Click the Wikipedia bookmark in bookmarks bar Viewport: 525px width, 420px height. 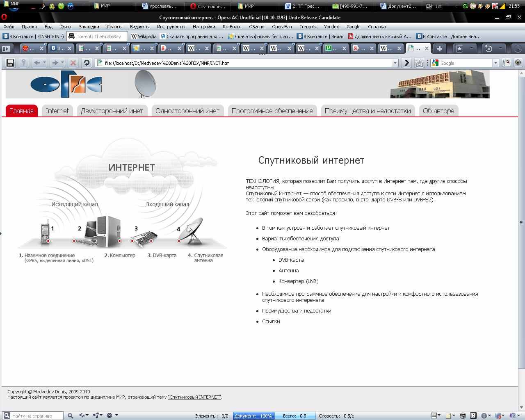[144, 37]
